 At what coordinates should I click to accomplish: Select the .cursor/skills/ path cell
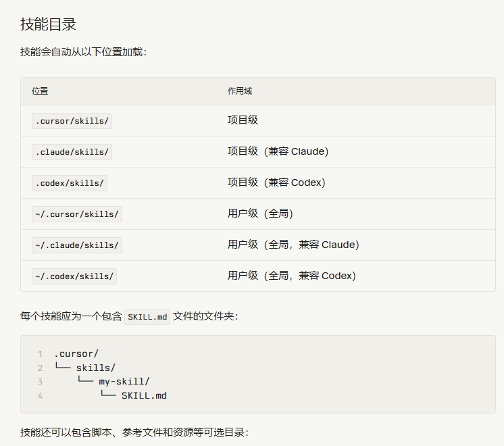(x=72, y=121)
